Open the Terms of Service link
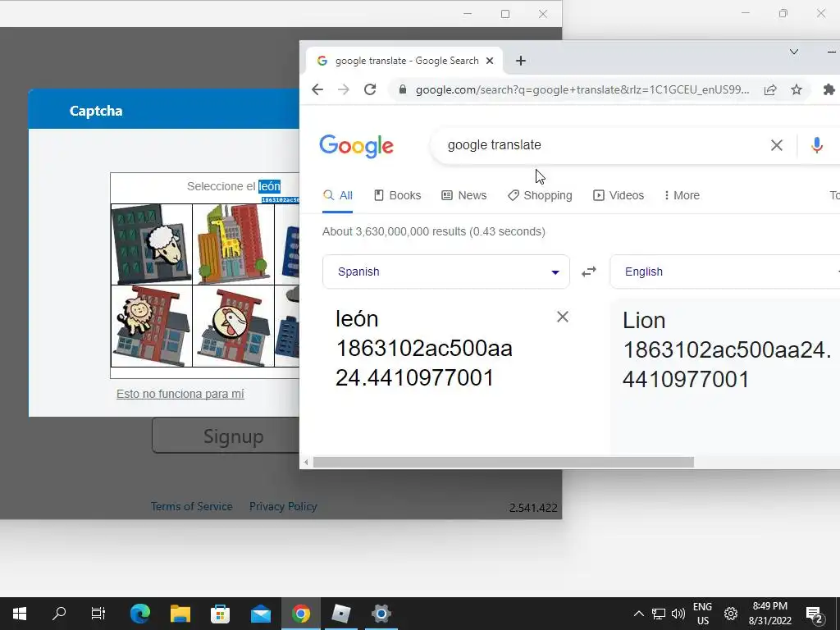The height and width of the screenshot is (630, 840). pyautogui.click(x=191, y=506)
